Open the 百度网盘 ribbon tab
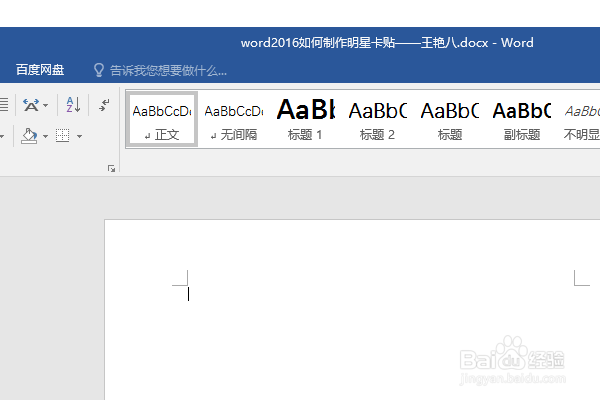 40,70
